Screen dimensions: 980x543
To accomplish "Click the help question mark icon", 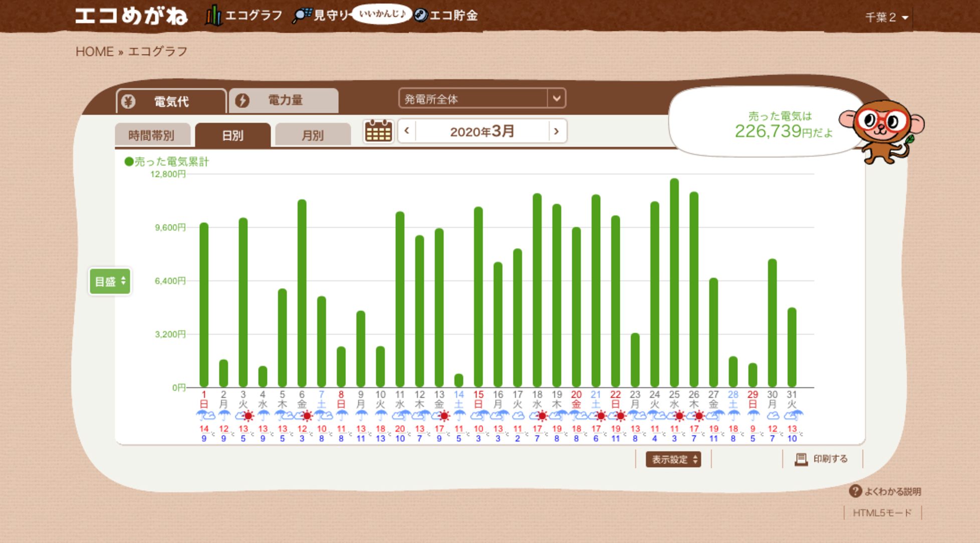I will [x=855, y=491].
